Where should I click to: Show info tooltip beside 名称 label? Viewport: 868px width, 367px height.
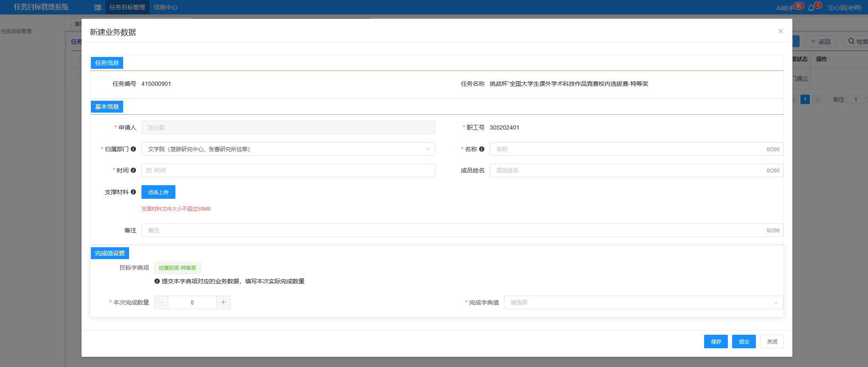coord(482,149)
